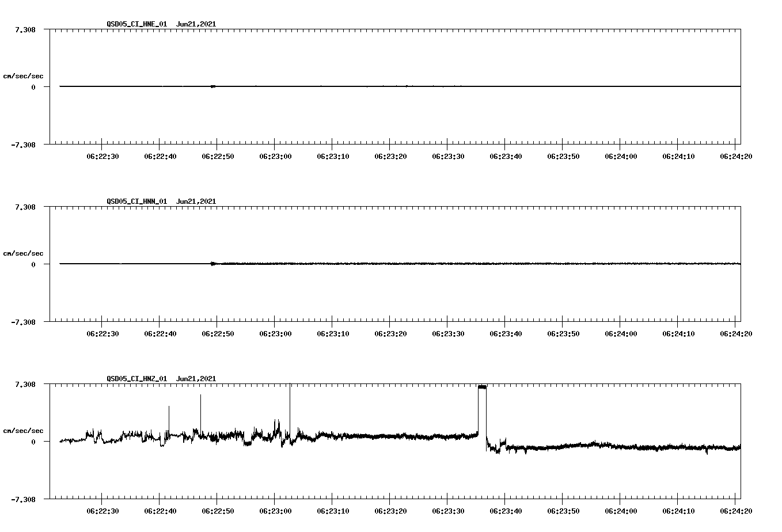Click the QSD05_CI_HNE_01 plot title

[x=161, y=24]
